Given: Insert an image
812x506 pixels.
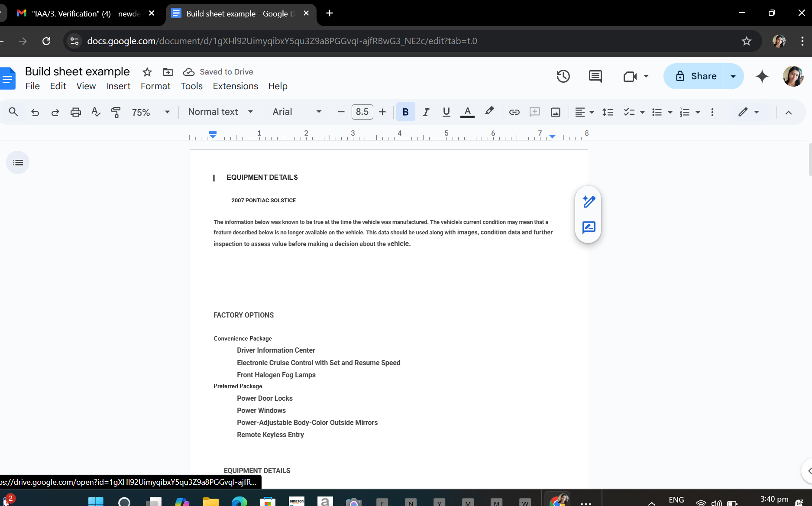Looking at the screenshot, I should (556, 112).
